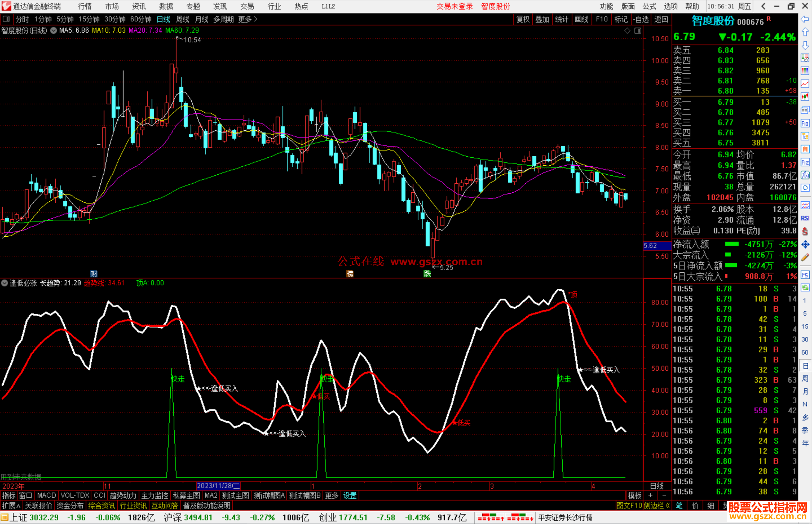Viewport: 812px width, 524px height.
Task: Click the 智度股份 red link in title bar
Action: [x=495, y=6]
